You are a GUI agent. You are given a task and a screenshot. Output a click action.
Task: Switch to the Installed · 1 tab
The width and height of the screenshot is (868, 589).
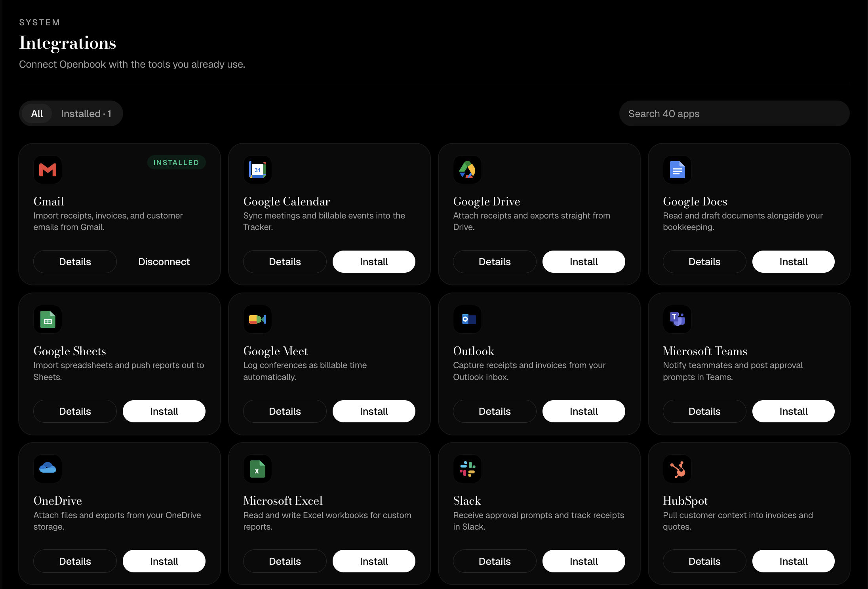(86, 114)
